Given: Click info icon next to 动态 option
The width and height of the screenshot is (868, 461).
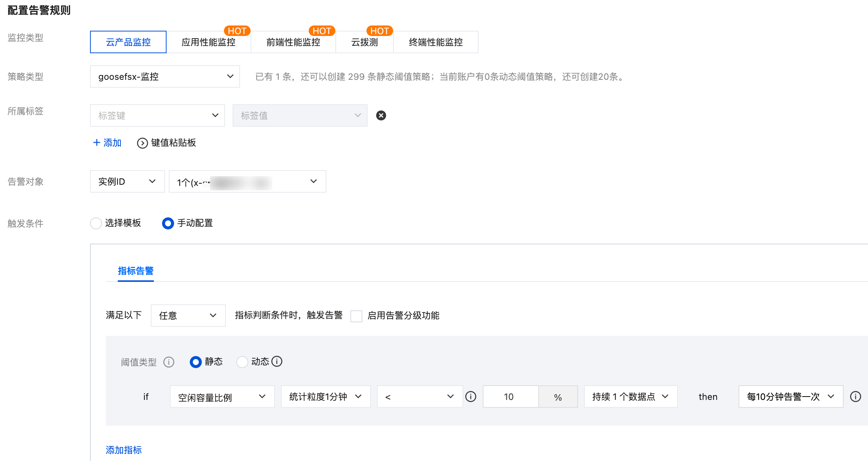Looking at the screenshot, I should (x=277, y=361).
